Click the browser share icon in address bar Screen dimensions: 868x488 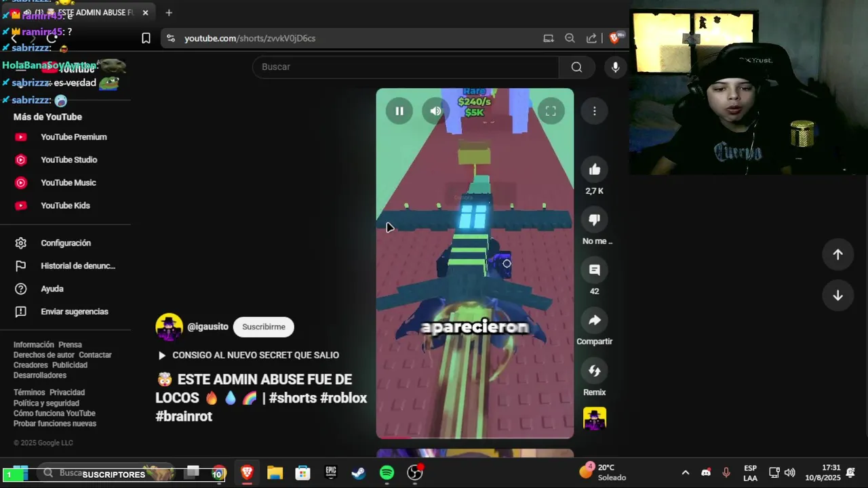click(591, 39)
